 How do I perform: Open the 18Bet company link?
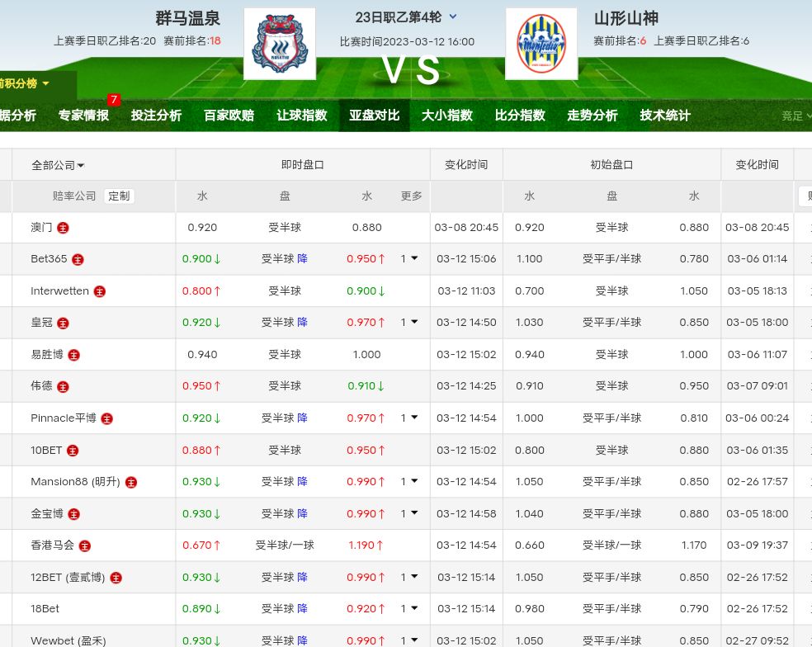[x=45, y=609]
